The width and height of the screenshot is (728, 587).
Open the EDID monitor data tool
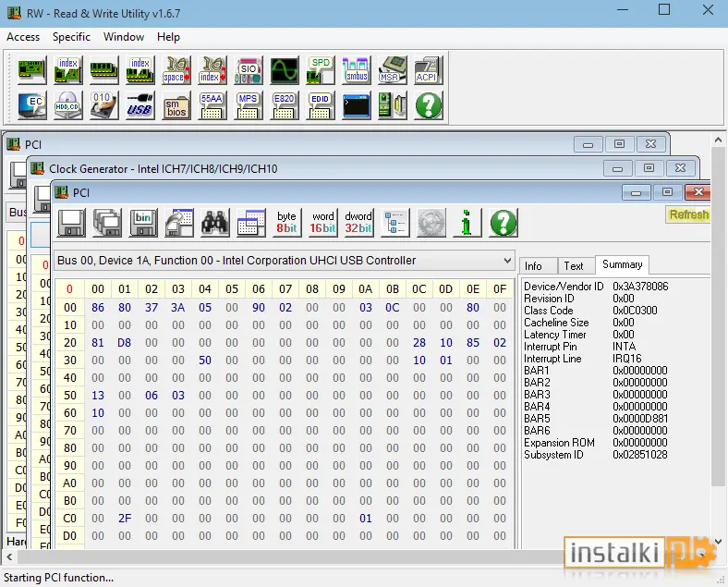coord(321,105)
